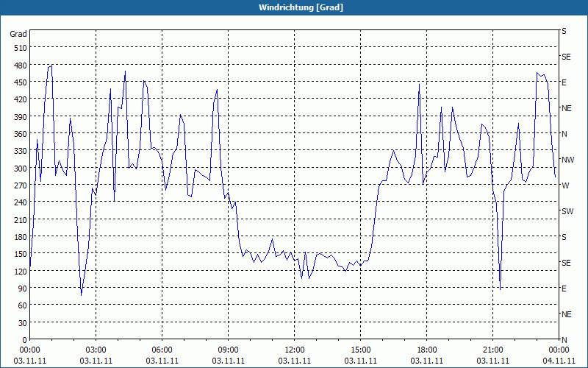The height and width of the screenshot is (368, 588).
Task: Select the 03.11.11 date under 18:00
Action: 427,361
